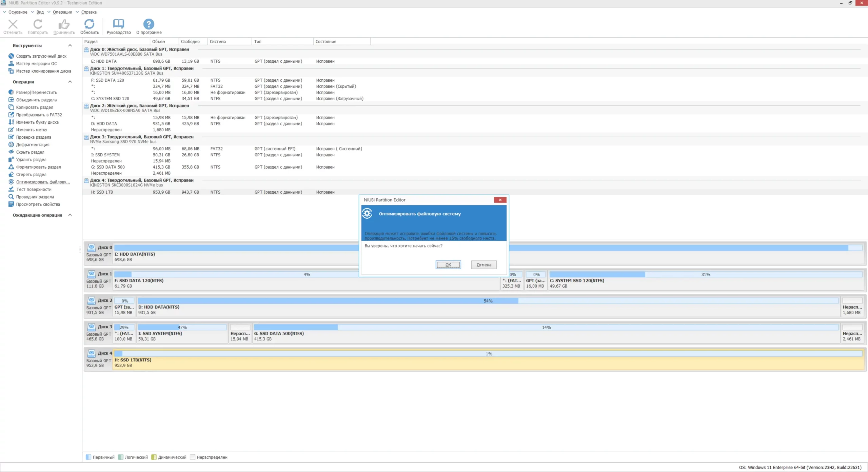
Task: Select Мастер миграции ОС tool
Action: (x=36, y=63)
